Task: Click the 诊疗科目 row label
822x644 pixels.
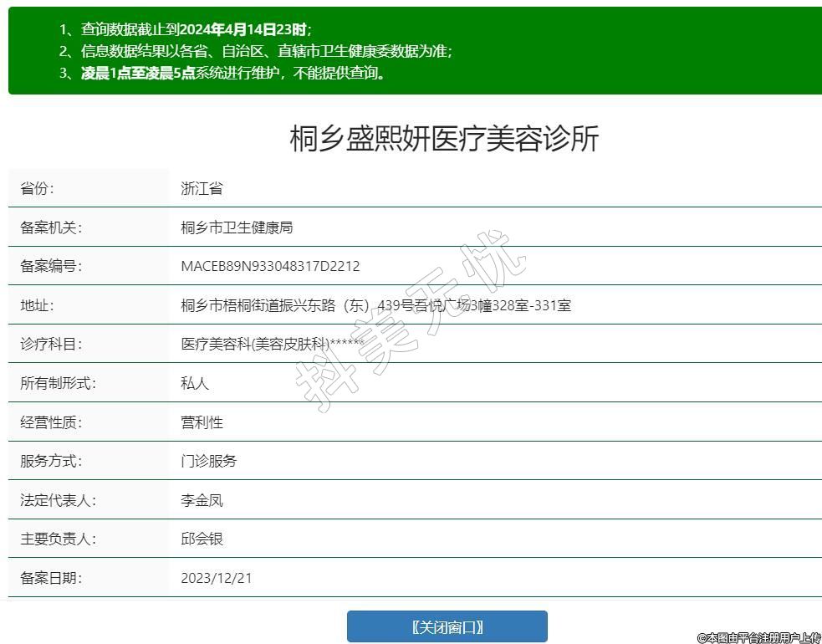Action: click(51, 344)
